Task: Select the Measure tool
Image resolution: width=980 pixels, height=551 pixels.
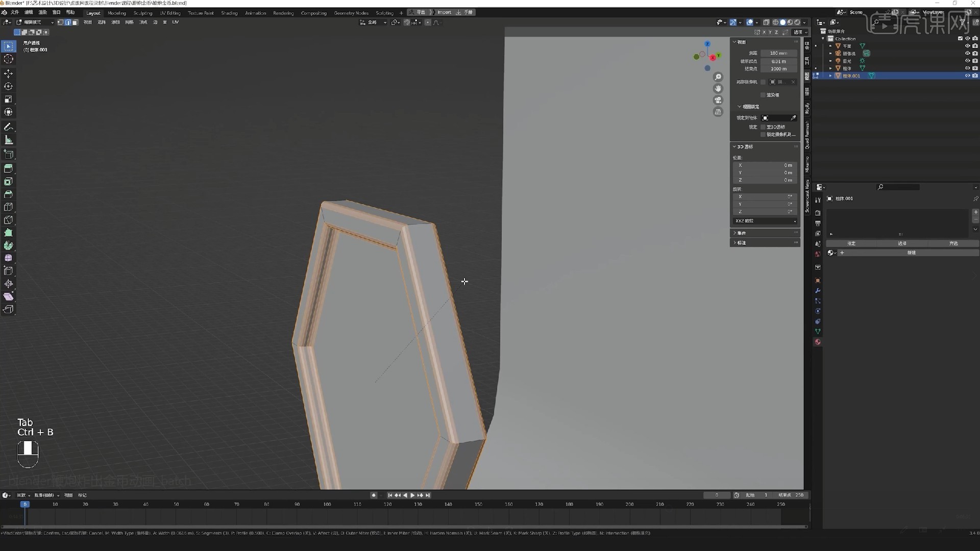Action: (9, 140)
